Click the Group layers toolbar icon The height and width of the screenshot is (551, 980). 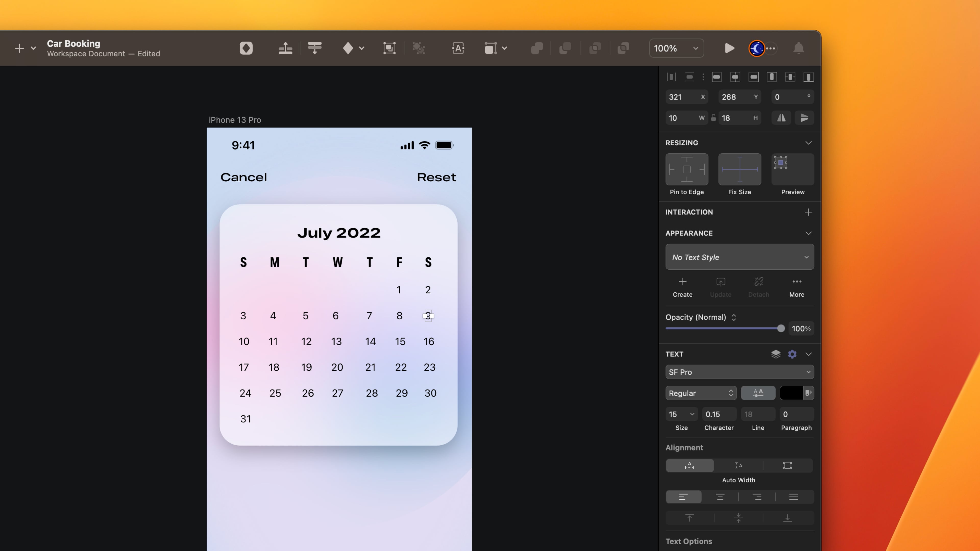389,48
